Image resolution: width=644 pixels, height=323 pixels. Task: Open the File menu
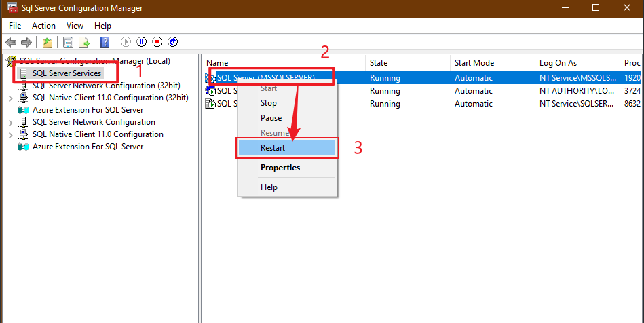[x=15, y=26]
